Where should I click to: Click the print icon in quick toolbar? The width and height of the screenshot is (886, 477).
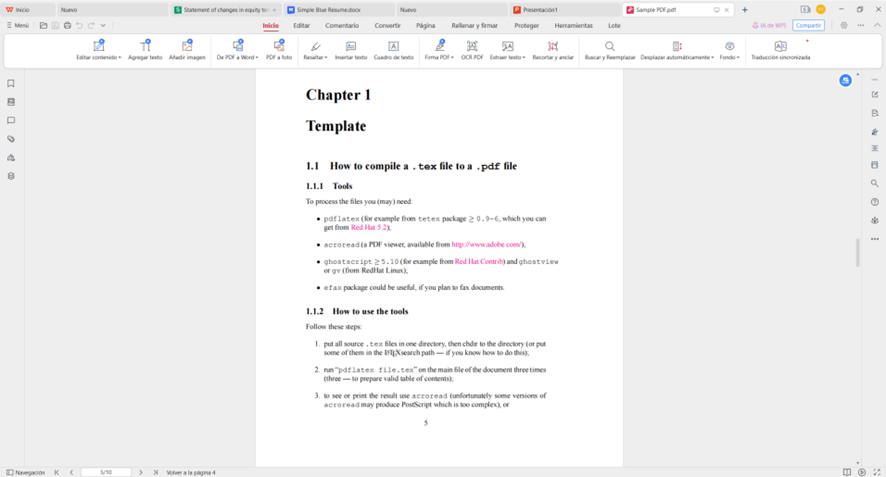pos(67,25)
